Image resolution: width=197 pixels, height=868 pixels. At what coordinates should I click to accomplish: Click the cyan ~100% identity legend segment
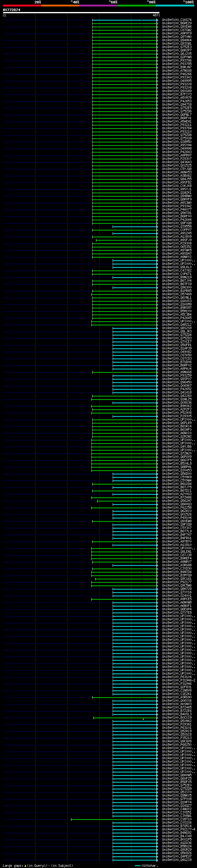(175, 6)
